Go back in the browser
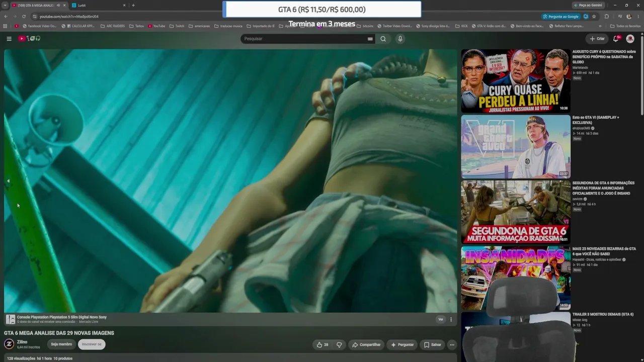Screen dimensions: 644x362 [x=6, y=17]
